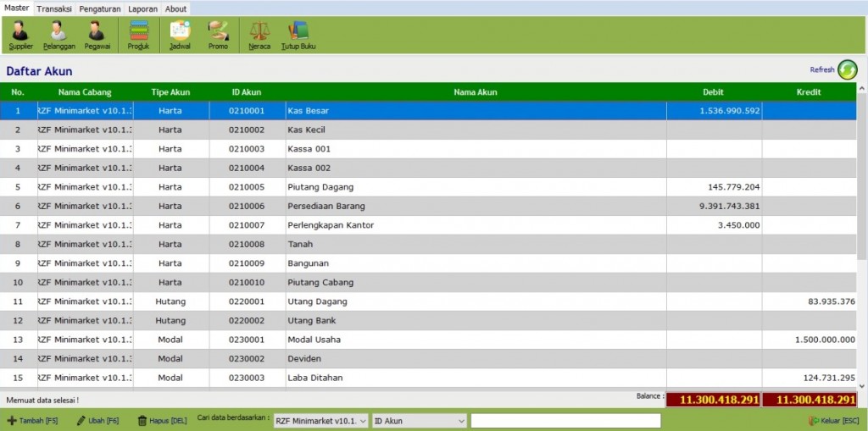Click the Tipe Akun column header
The height and width of the screenshot is (431, 868).
coord(170,91)
